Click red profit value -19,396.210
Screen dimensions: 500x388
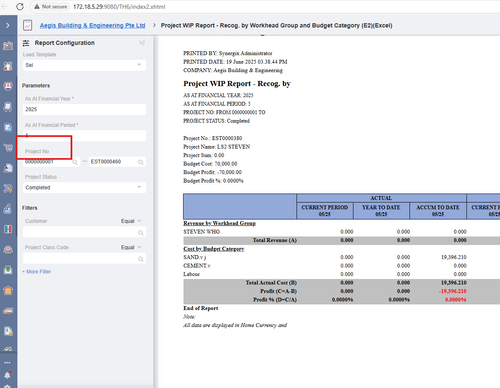(x=452, y=291)
